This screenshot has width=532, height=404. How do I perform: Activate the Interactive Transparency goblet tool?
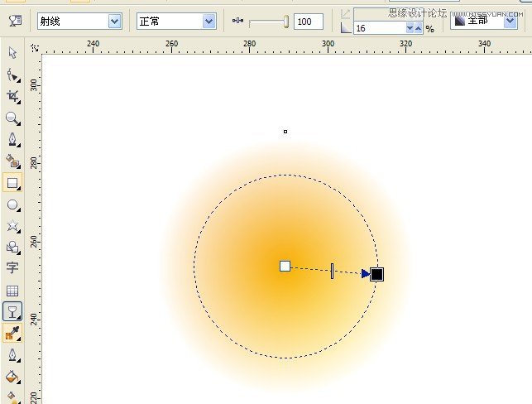[12, 311]
